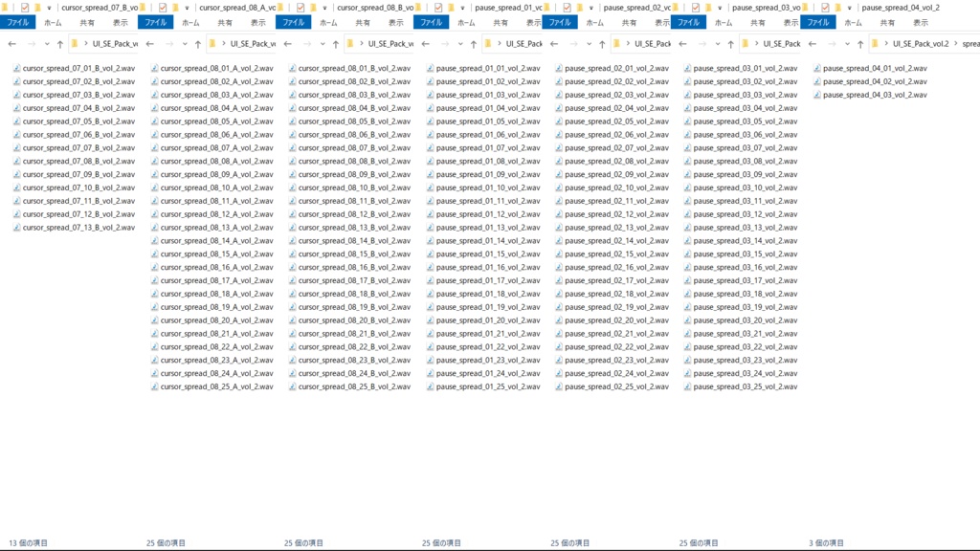Select file cursor_spread_08_25_A_vol_2.wav
Viewport: 980px width, 551px height.
pos(212,386)
